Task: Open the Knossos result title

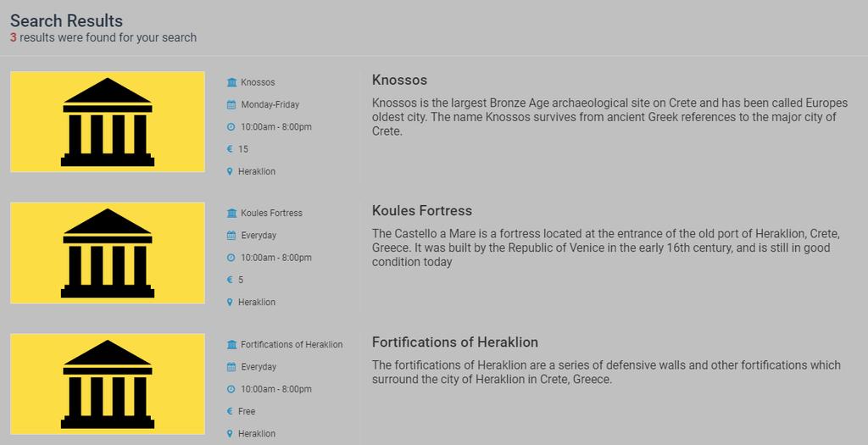Action: (399, 80)
